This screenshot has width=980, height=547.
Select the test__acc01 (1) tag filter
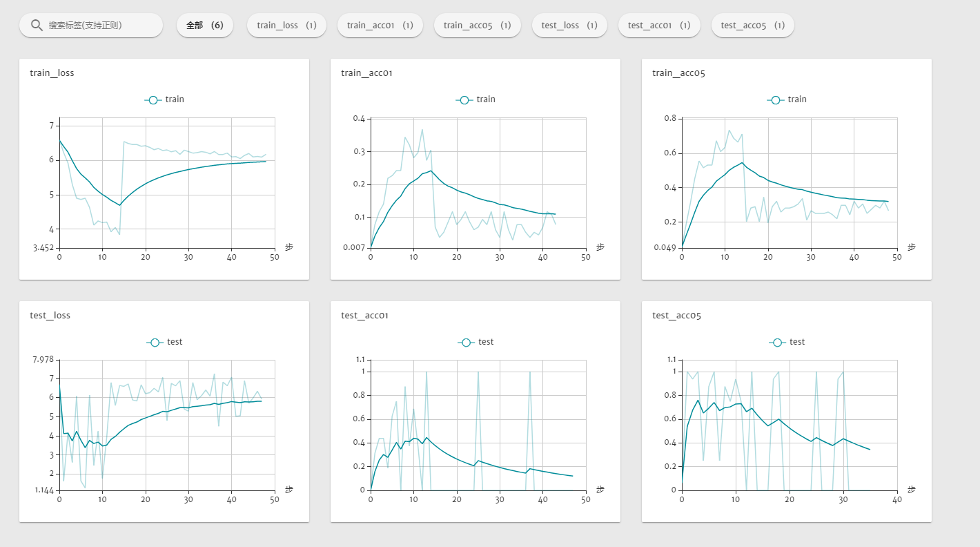659,26
